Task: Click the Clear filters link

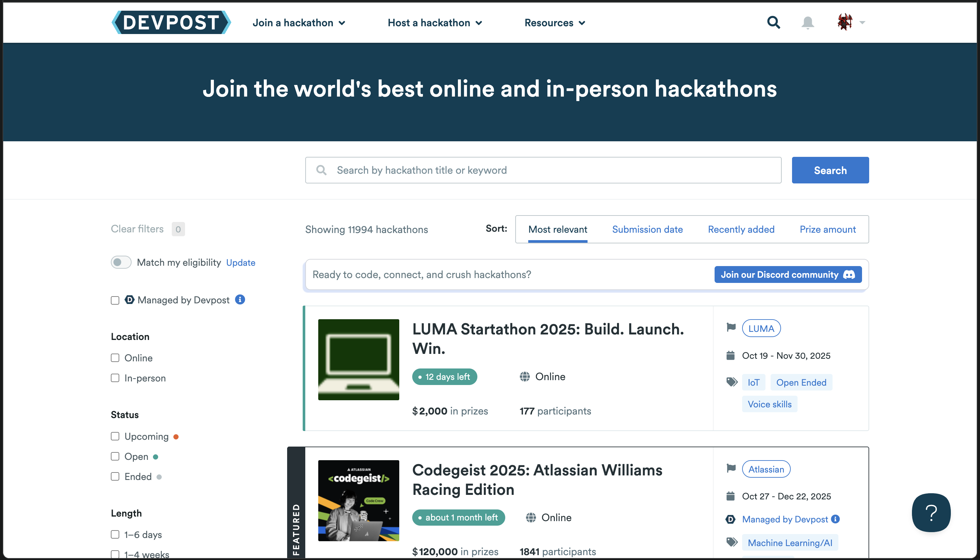Action: (x=137, y=229)
